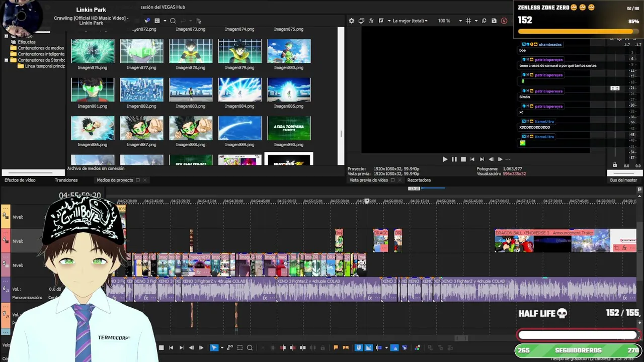Select the selection edit tool marquee icon
Screen dimensions: 644x362
pos(239,347)
